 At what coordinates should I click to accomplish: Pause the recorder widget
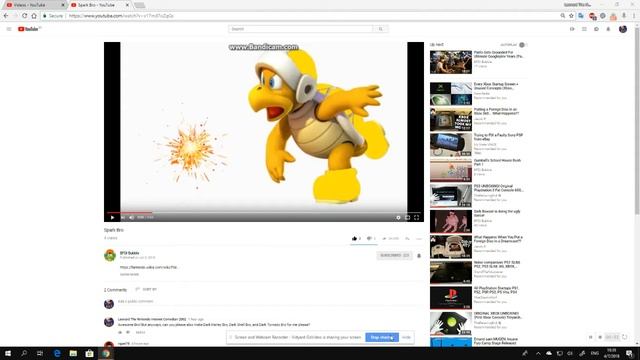(x=591, y=337)
